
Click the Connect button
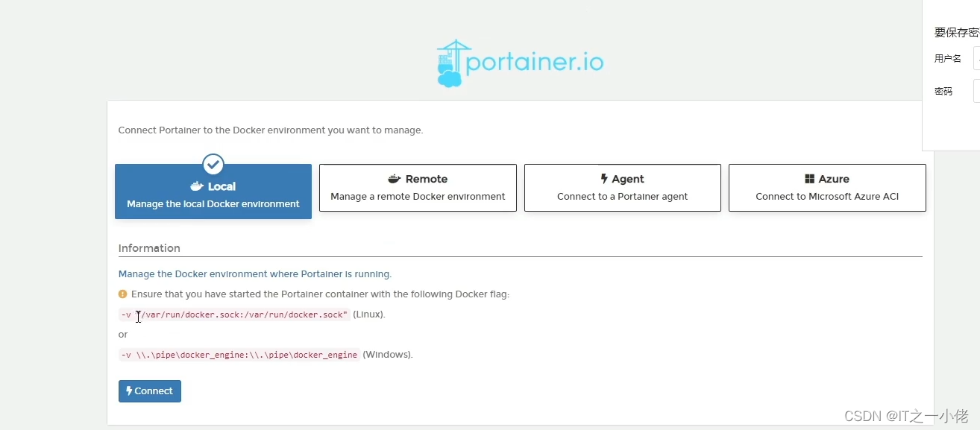(x=150, y=391)
